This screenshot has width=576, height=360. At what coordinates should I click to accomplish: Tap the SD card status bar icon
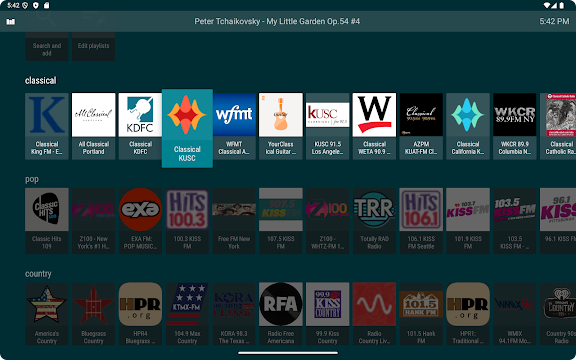click(46, 5)
